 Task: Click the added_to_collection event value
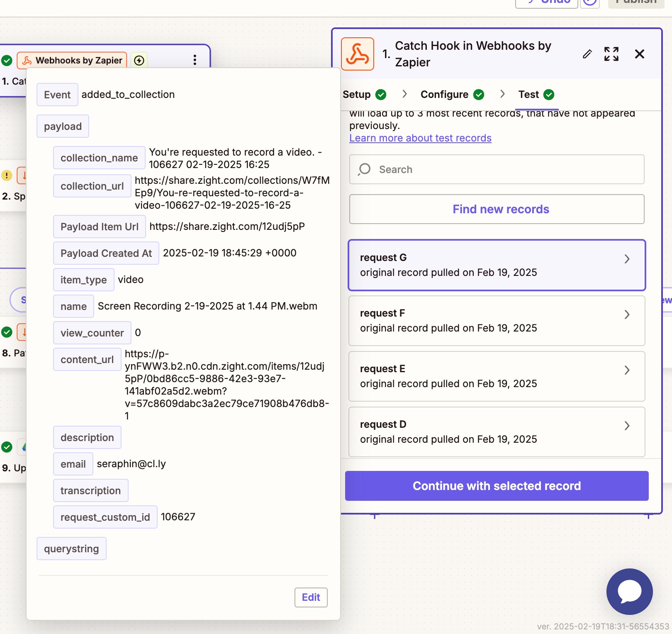128,95
